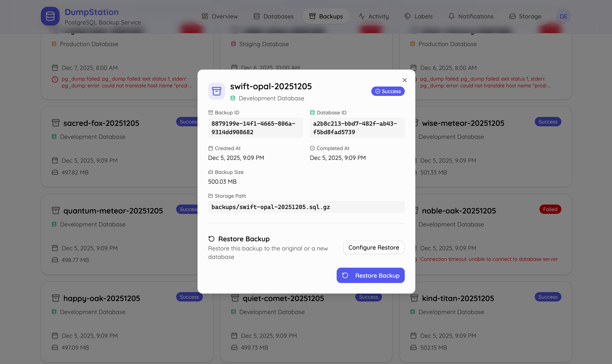The width and height of the screenshot is (612, 364).
Task: Click the folder icon beside Storage Path label
Action: point(211,195)
